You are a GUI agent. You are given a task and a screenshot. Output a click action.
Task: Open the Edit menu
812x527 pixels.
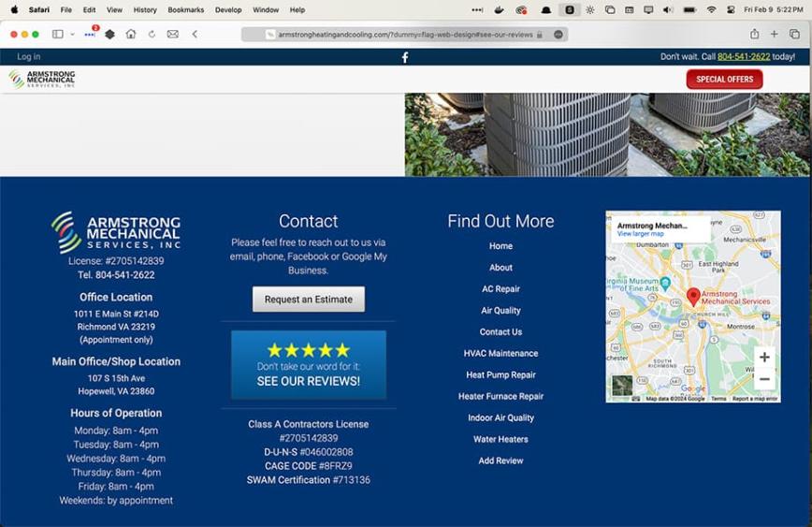coord(89,10)
